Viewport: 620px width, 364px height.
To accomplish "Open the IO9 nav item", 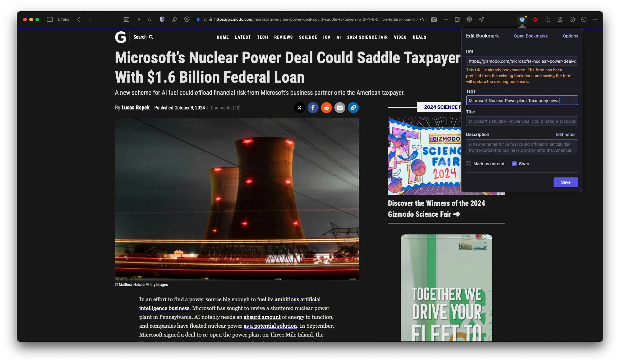I will 327,37.
